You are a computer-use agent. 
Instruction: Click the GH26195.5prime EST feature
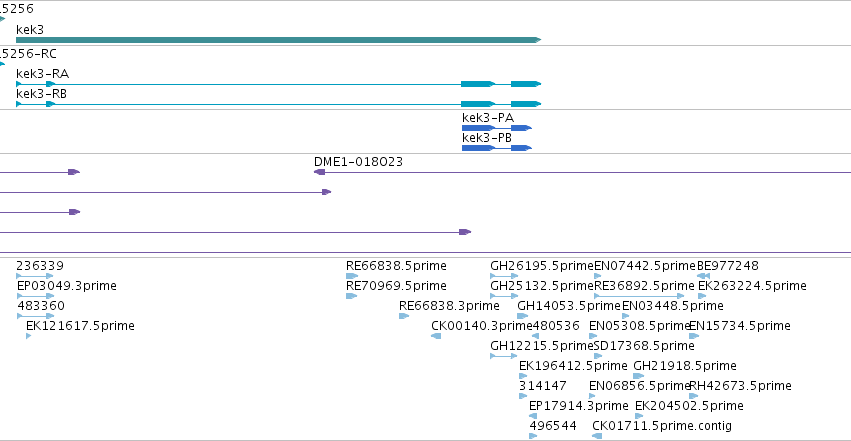pos(504,276)
